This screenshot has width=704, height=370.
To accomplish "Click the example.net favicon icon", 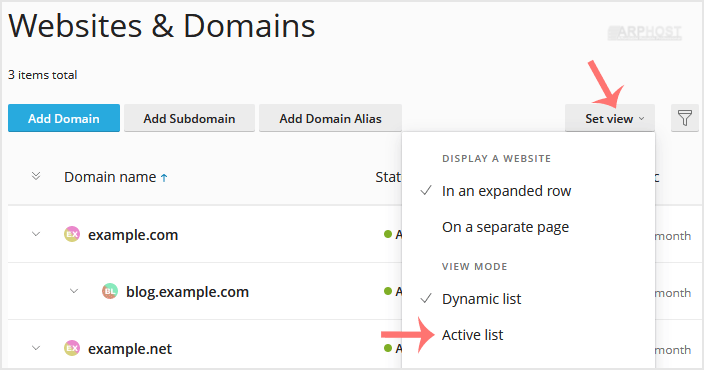I will tap(72, 348).
